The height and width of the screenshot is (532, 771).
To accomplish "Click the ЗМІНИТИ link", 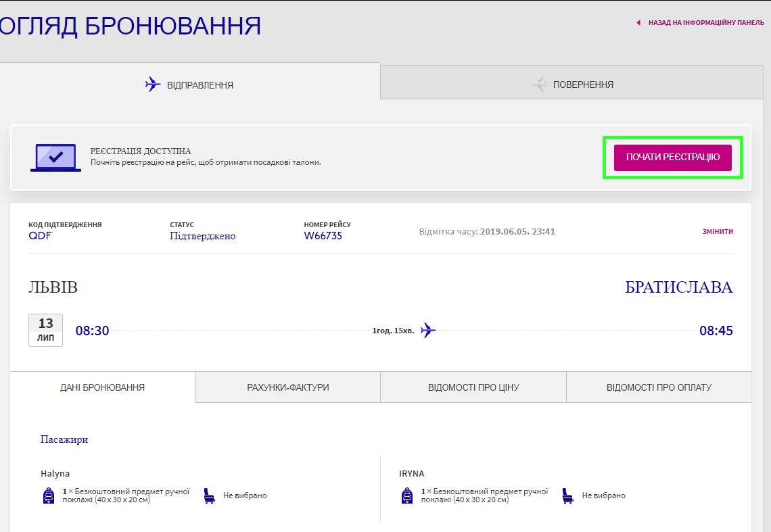I will click(x=718, y=232).
